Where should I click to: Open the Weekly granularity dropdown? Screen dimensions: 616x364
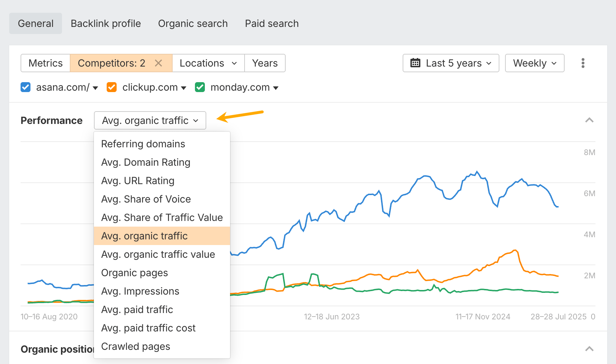point(534,63)
